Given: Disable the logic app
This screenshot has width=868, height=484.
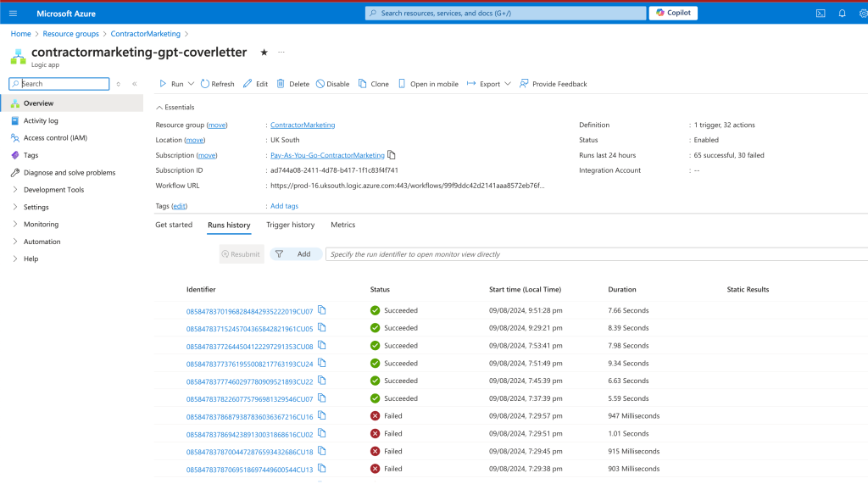Looking at the screenshot, I should point(332,84).
